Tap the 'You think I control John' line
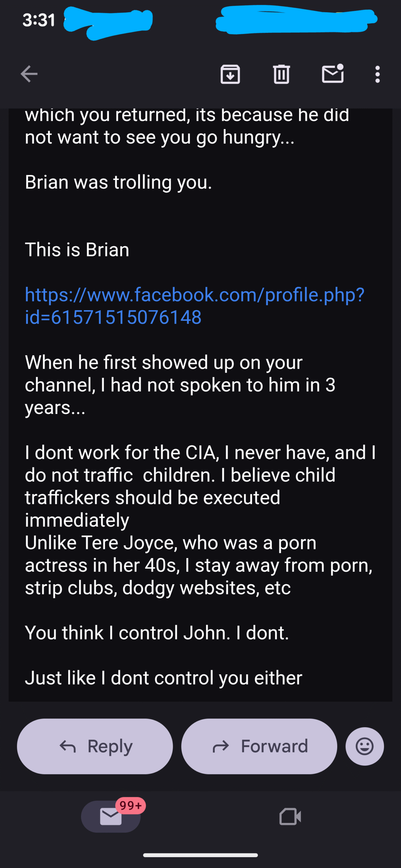The width and height of the screenshot is (401, 868). [157, 633]
